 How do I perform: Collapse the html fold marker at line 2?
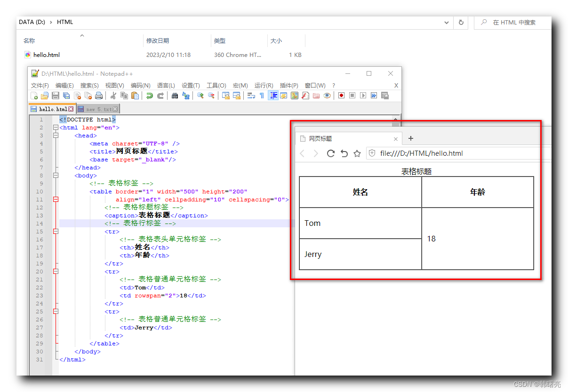click(x=56, y=128)
